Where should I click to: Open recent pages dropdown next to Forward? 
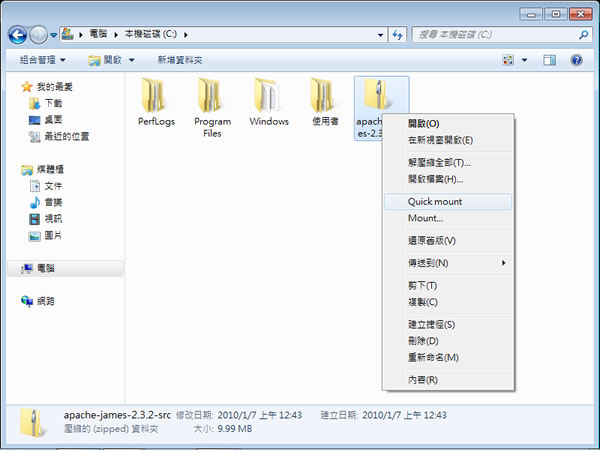coord(54,35)
